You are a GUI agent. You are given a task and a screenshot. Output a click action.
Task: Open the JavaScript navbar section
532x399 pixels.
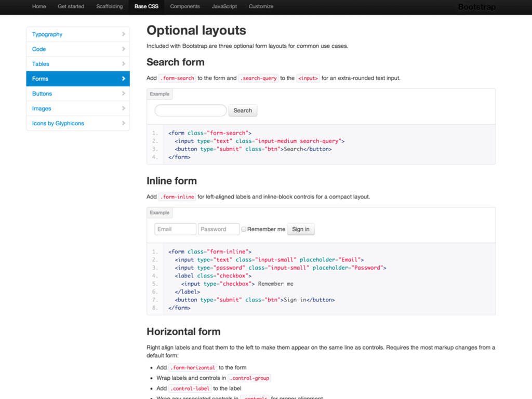224,7
